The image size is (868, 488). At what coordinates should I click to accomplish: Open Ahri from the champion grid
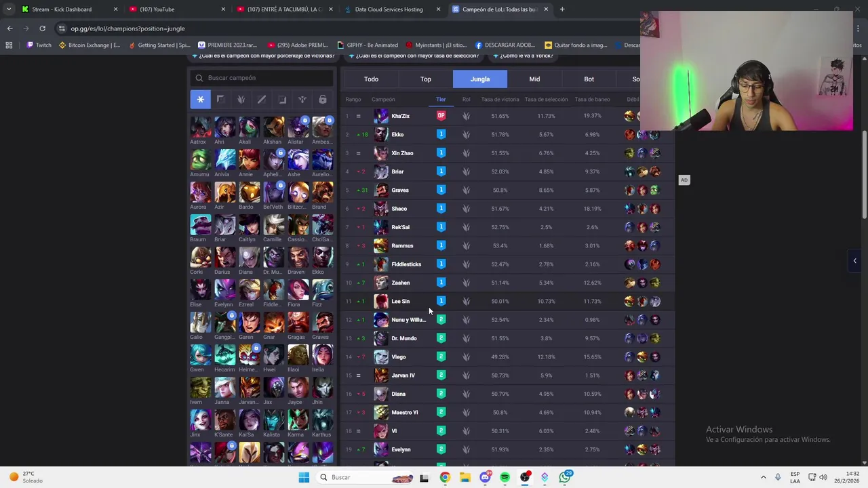pyautogui.click(x=224, y=127)
